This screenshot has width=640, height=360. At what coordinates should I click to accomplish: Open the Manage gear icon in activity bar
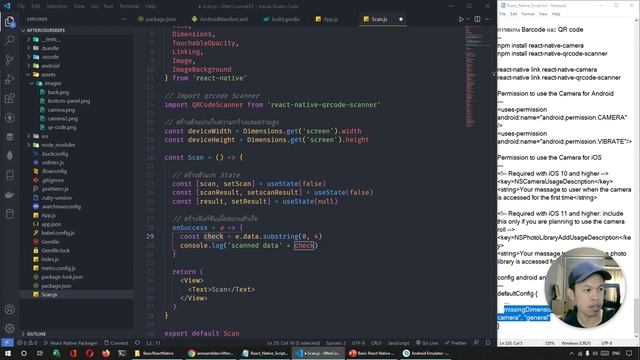coord(9,328)
